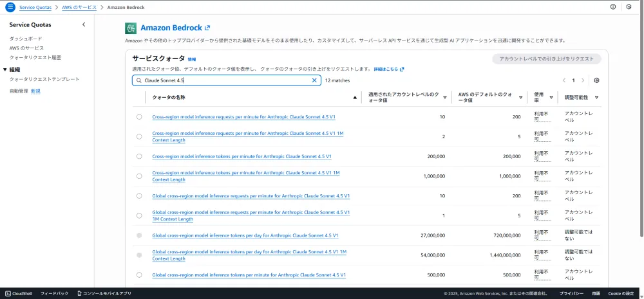Sort by AWS default quota value column
The image size is (644, 299).
tap(520, 98)
